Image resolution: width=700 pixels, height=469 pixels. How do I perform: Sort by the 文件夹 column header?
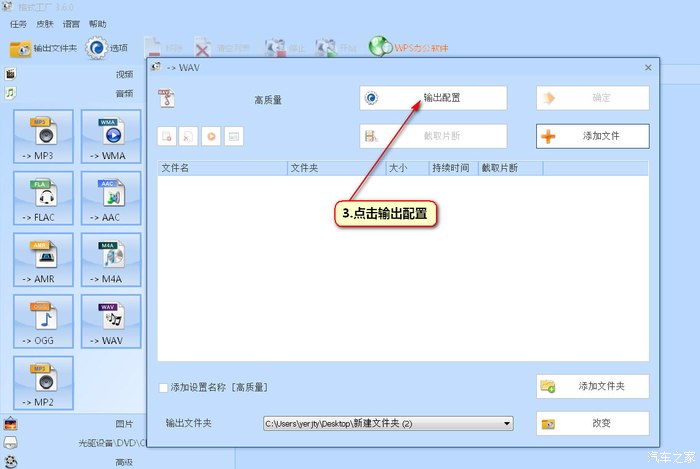[x=336, y=168]
